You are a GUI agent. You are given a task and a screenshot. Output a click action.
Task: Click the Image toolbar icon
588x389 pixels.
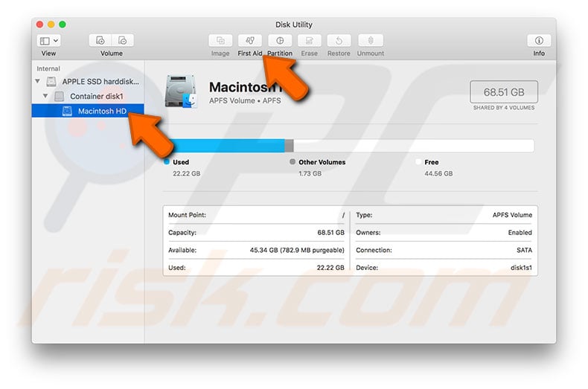point(220,40)
